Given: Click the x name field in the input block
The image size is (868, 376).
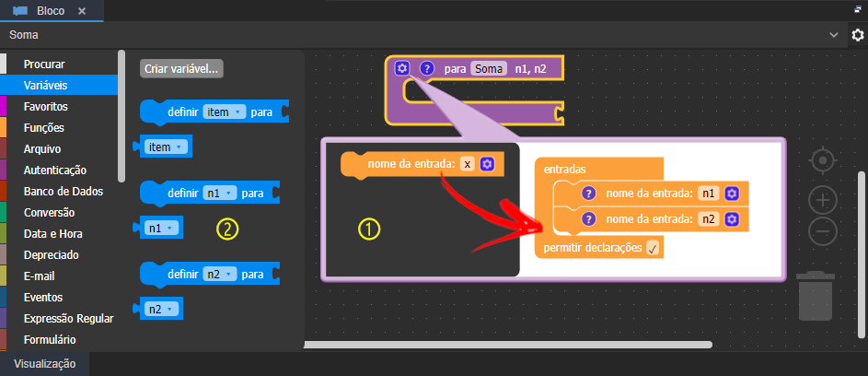Looking at the screenshot, I should 468,164.
